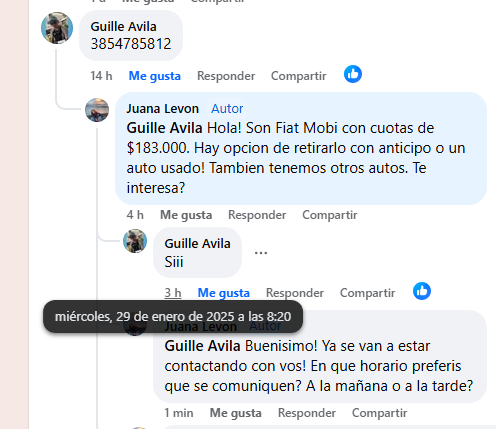The height and width of the screenshot is (429, 496).
Task: Reply to the 1 min Buenisimo comment
Action: (x=307, y=413)
